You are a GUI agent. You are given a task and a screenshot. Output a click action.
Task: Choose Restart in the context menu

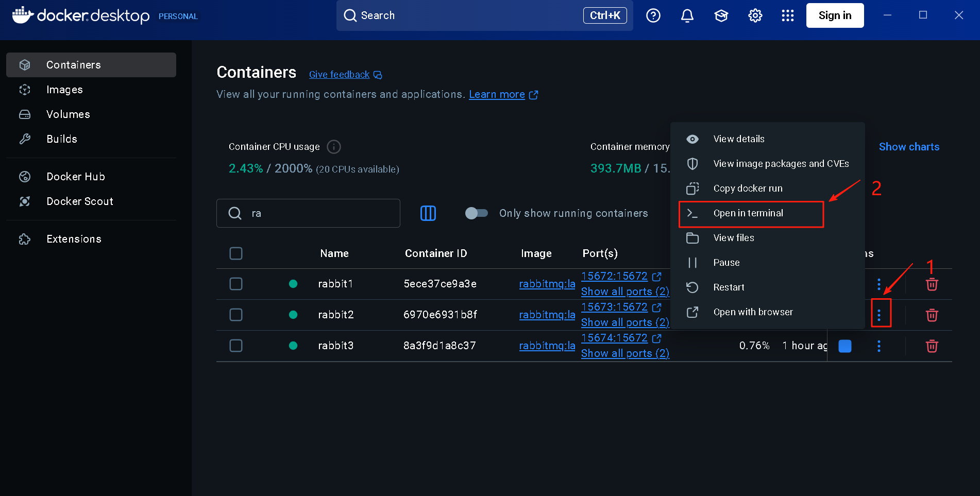728,287
